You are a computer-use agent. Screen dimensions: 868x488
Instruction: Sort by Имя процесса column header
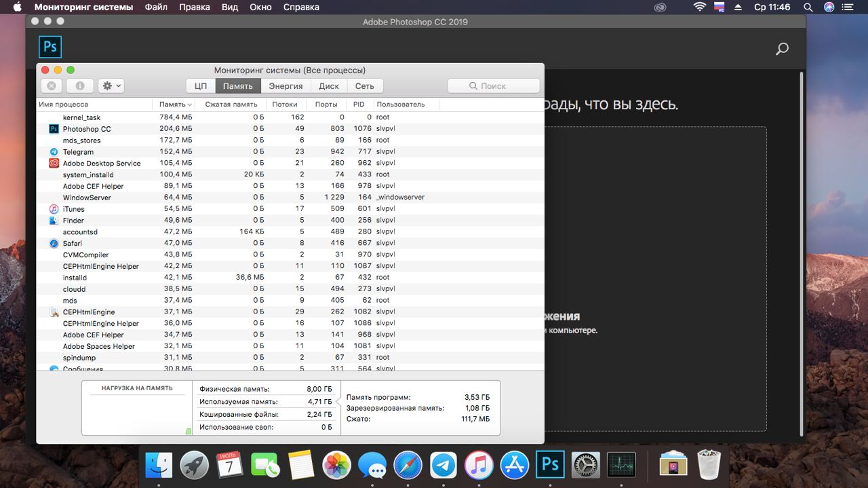94,105
